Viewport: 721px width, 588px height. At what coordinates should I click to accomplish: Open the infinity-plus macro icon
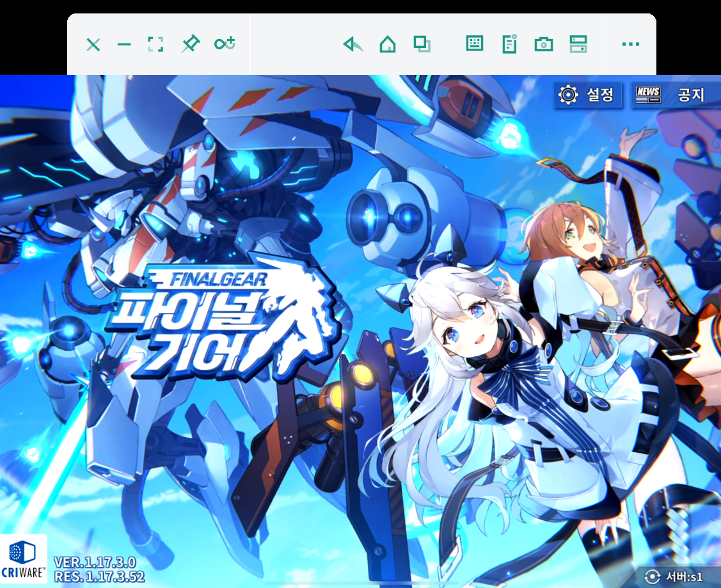(x=225, y=44)
